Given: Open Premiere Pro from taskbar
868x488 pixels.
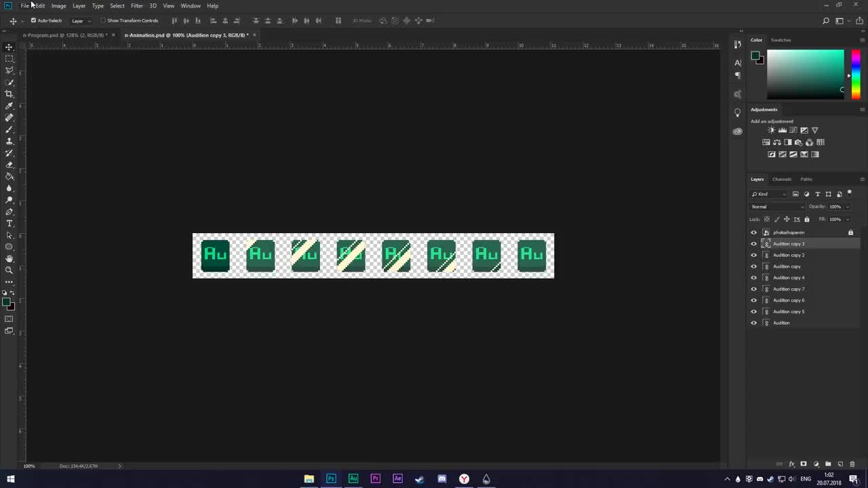Looking at the screenshot, I should click(x=376, y=479).
